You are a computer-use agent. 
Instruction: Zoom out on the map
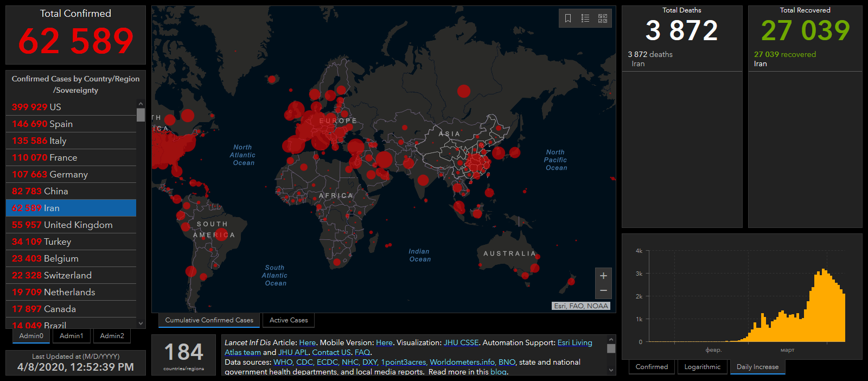point(603,291)
